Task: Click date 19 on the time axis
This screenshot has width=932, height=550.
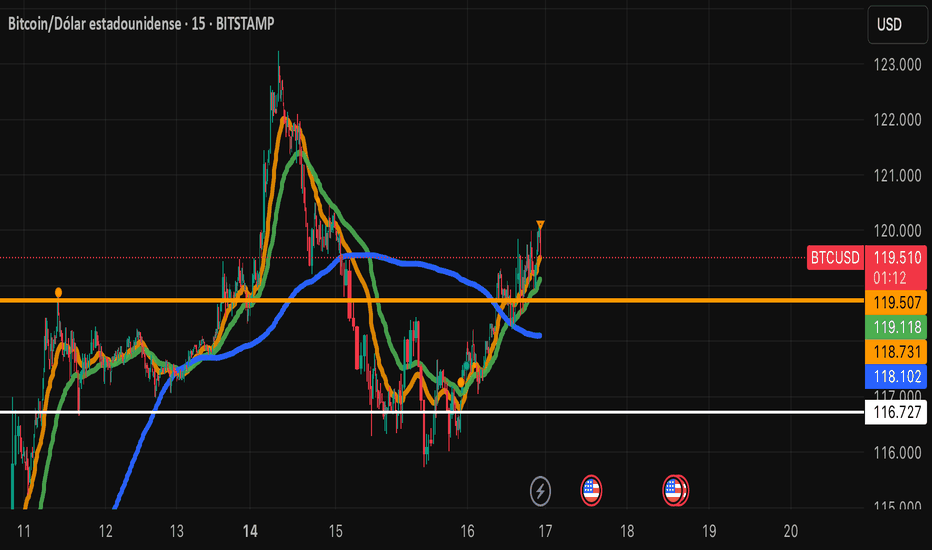Action: 709,531
